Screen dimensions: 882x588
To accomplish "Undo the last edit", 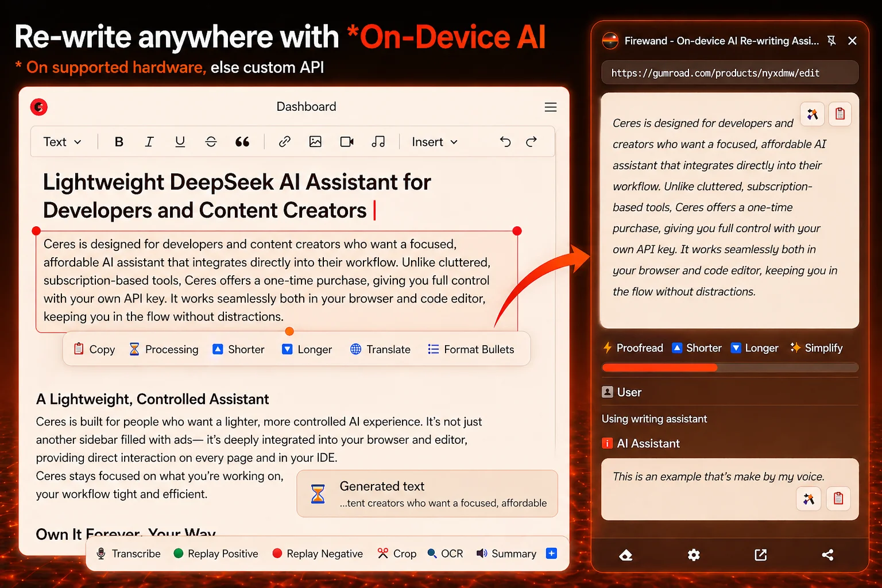I will [505, 142].
